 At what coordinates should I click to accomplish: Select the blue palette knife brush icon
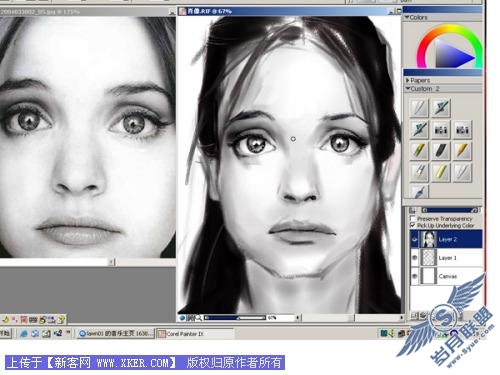point(419,172)
